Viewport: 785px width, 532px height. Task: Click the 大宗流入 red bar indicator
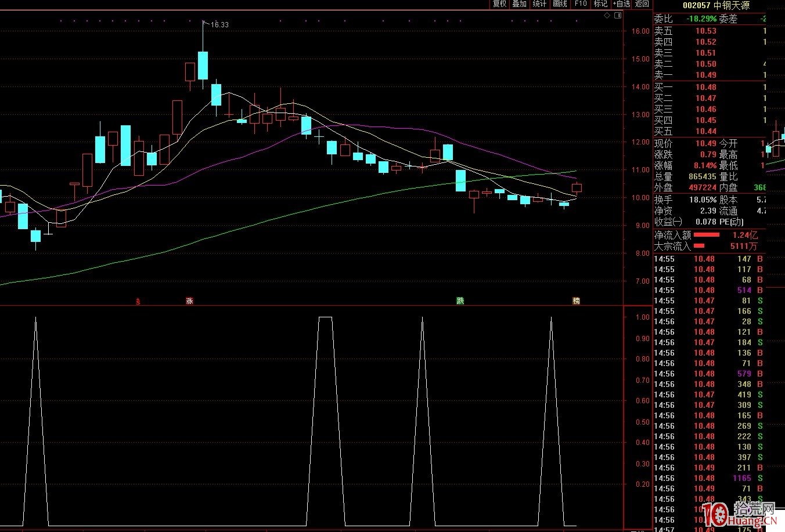pyautogui.click(x=698, y=246)
